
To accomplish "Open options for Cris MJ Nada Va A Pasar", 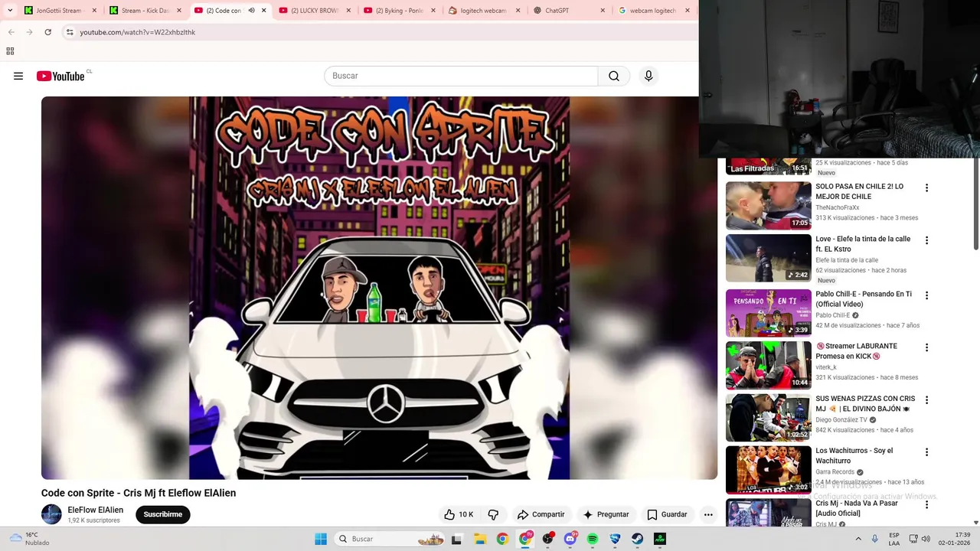I will click(x=926, y=505).
